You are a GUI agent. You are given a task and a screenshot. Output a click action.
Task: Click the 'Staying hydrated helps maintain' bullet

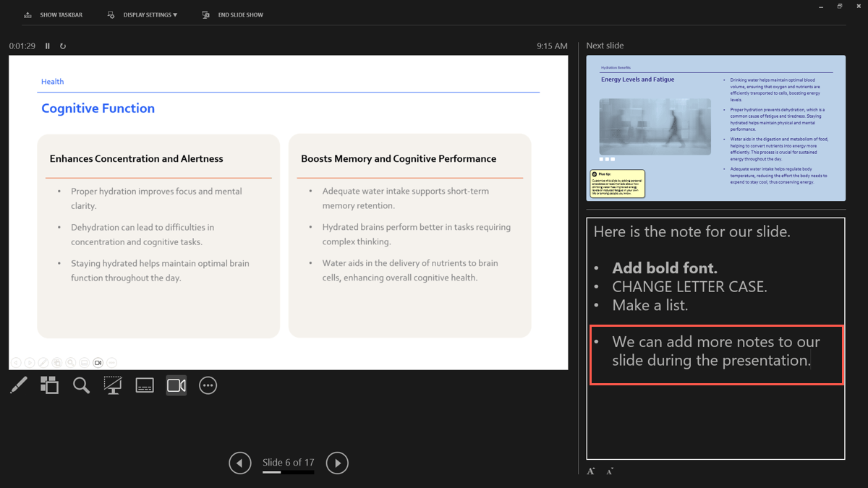click(160, 270)
